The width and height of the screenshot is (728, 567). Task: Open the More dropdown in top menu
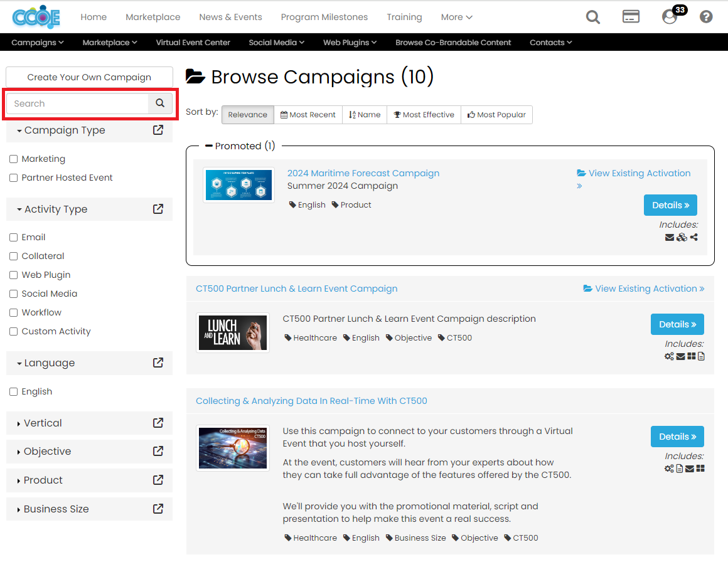(456, 17)
